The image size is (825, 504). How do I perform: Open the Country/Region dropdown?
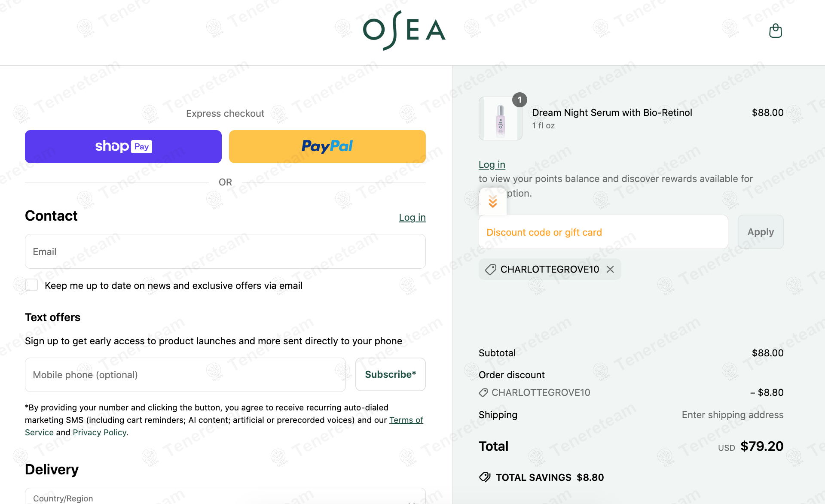click(225, 497)
